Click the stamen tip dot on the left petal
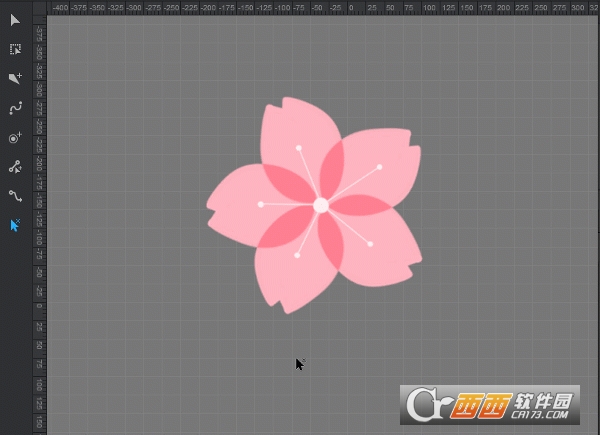 click(x=261, y=204)
